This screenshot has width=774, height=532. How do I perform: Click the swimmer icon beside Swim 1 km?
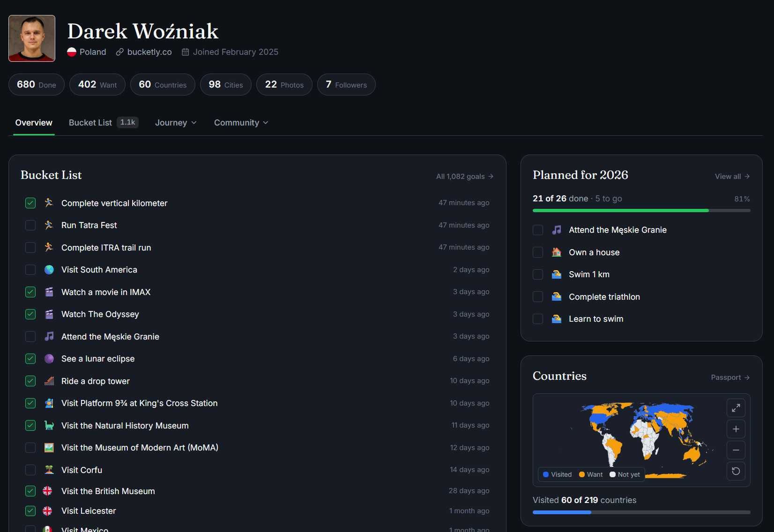tap(557, 274)
